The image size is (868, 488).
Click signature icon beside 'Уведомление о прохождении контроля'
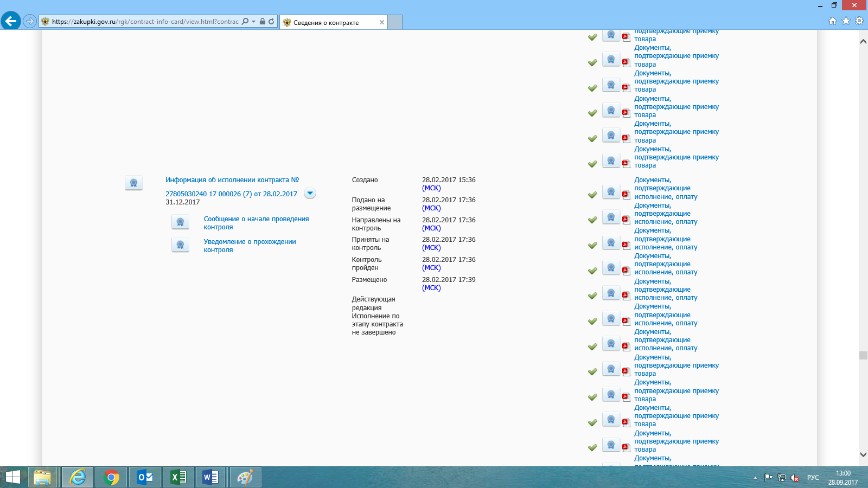pos(180,245)
